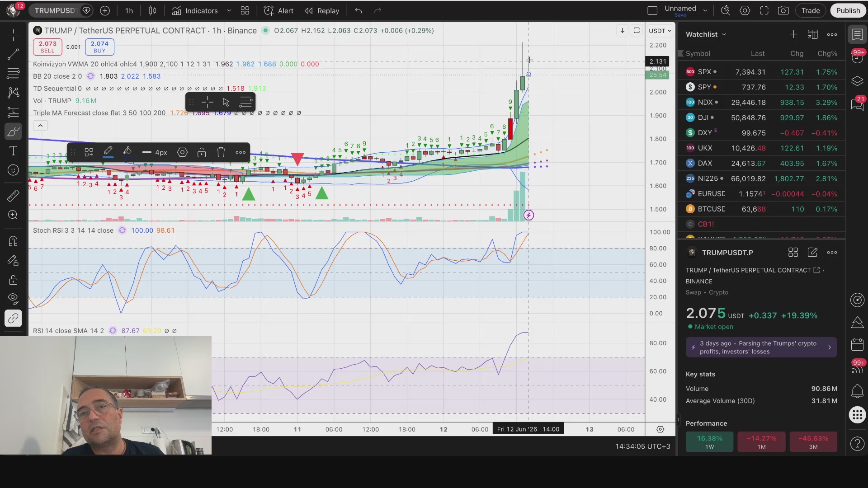Viewport: 868px width, 488px height.
Task: Click the drawing fill color bucket swatch
Action: [127, 152]
